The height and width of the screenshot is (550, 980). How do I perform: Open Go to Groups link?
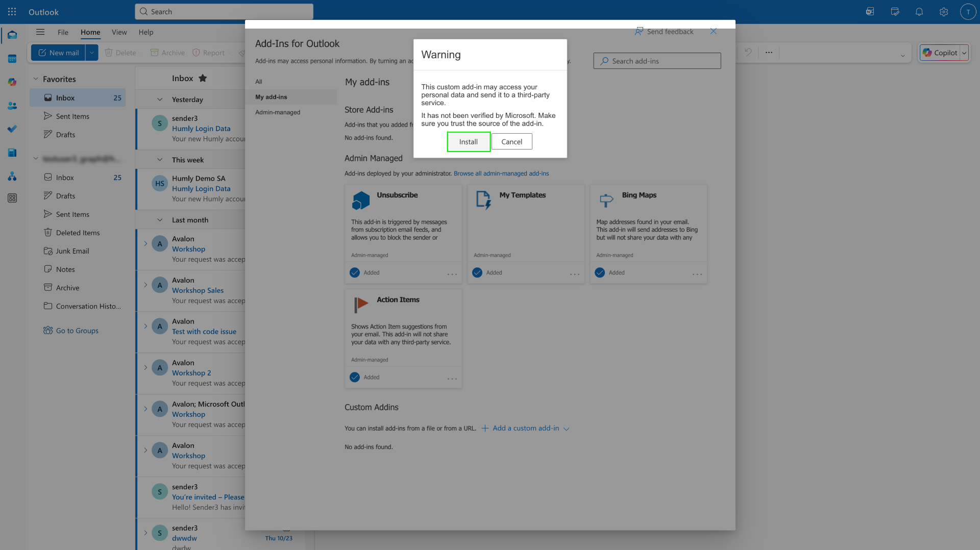(71, 331)
